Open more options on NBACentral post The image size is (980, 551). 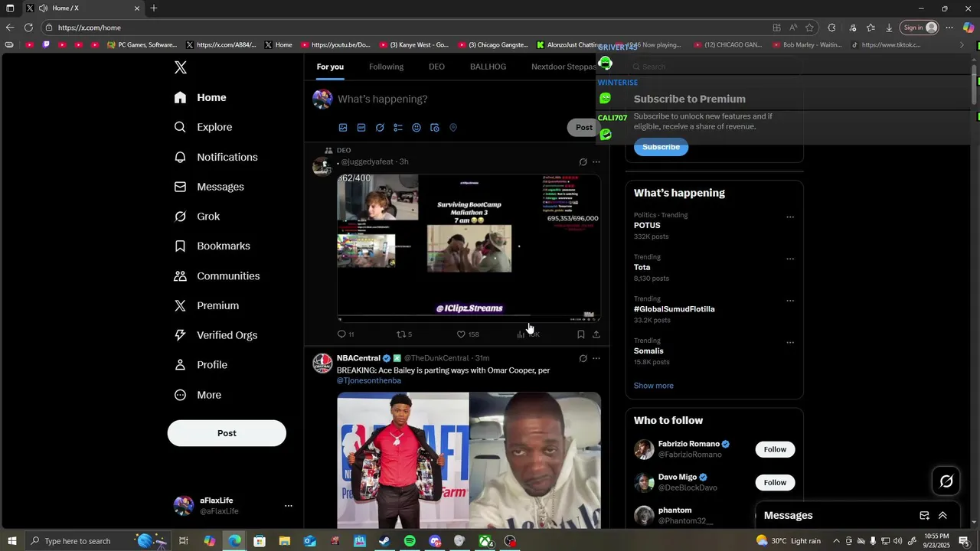[x=596, y=358]
